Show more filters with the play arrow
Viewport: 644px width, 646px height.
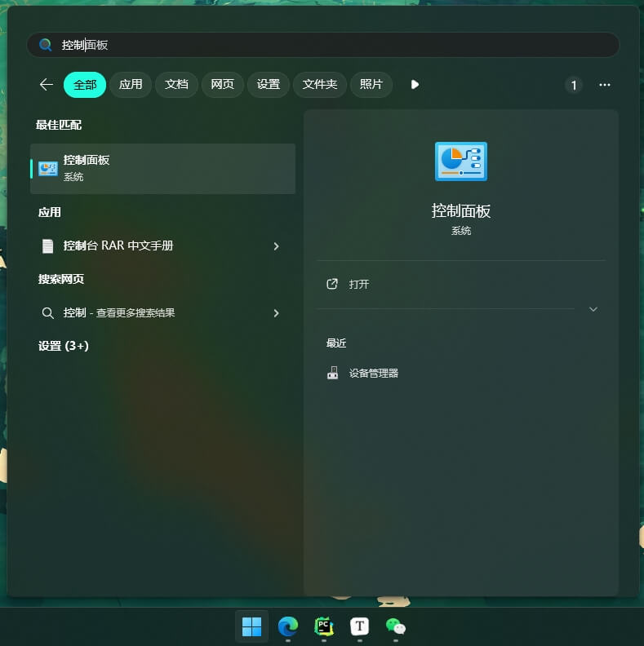pos(415,85)
